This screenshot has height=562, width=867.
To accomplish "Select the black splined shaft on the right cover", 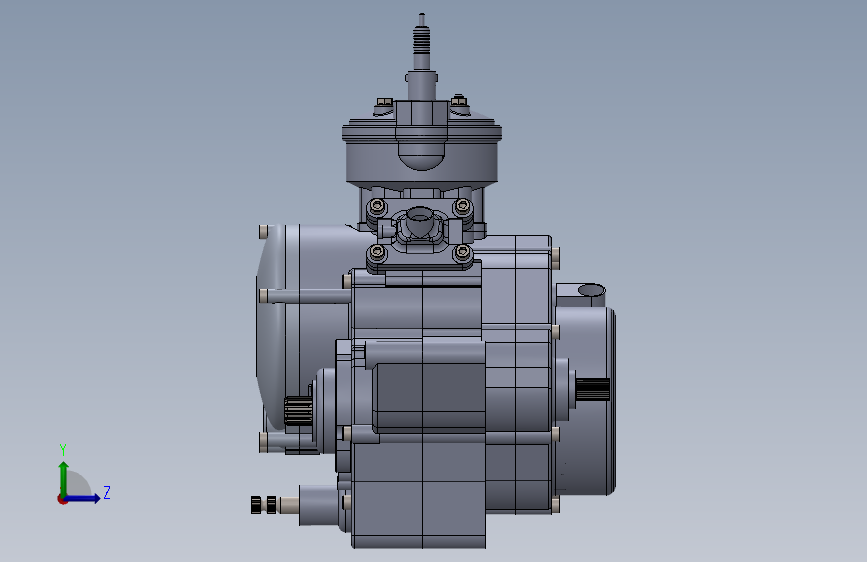I will point(593,389).
